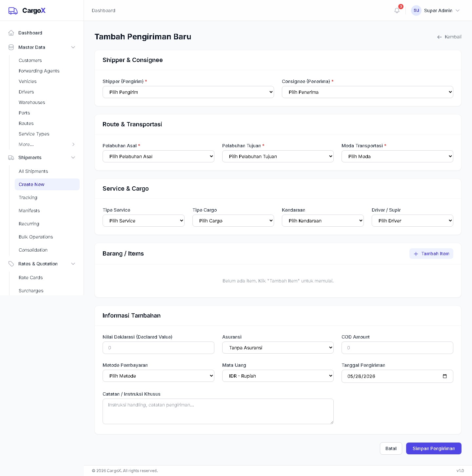Open the Pilih Moda transport dropdown
This screenshot has width=472, height=476.
point(397,156)
